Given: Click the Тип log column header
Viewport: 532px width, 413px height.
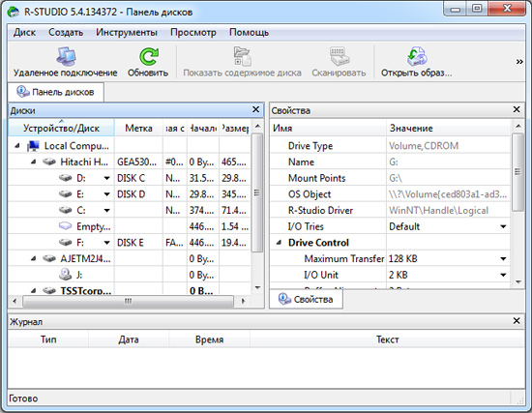Looking at the screenshot, I should point(48,339).
